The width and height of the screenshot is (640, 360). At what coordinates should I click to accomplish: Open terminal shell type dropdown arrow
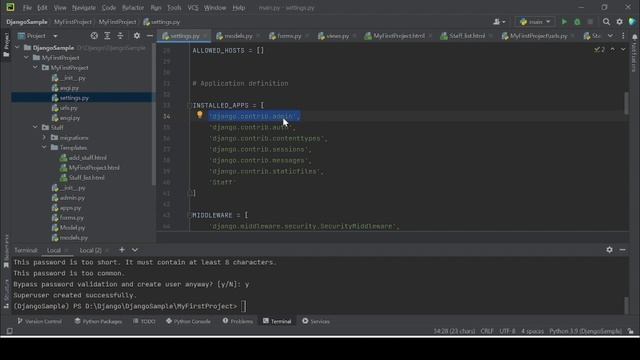(x=135, y=250)
